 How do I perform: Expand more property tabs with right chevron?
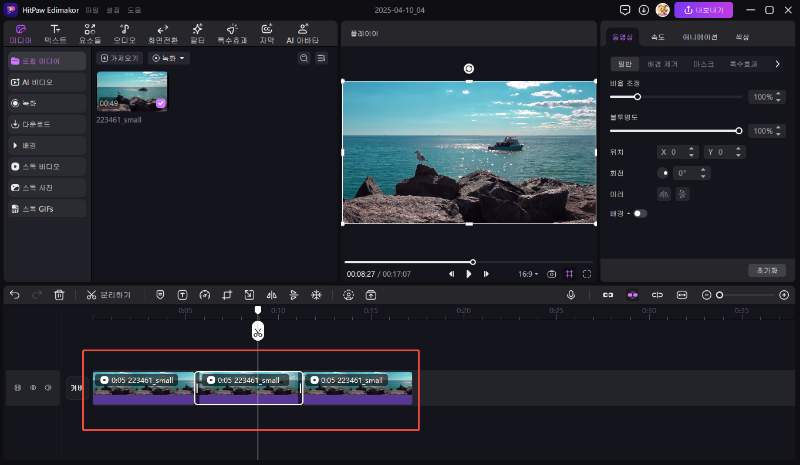[777, 64]
